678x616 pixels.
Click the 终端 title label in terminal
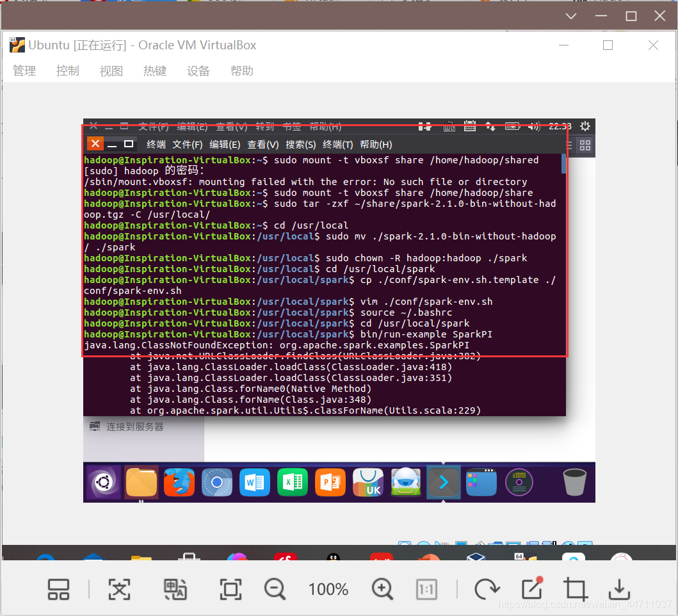coord(156,145)
